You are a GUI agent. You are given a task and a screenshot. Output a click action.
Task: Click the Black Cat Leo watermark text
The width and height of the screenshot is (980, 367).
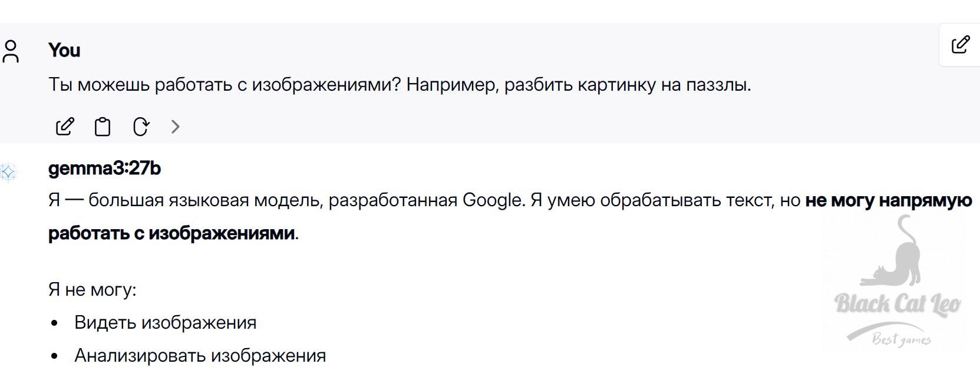[897, 305]
